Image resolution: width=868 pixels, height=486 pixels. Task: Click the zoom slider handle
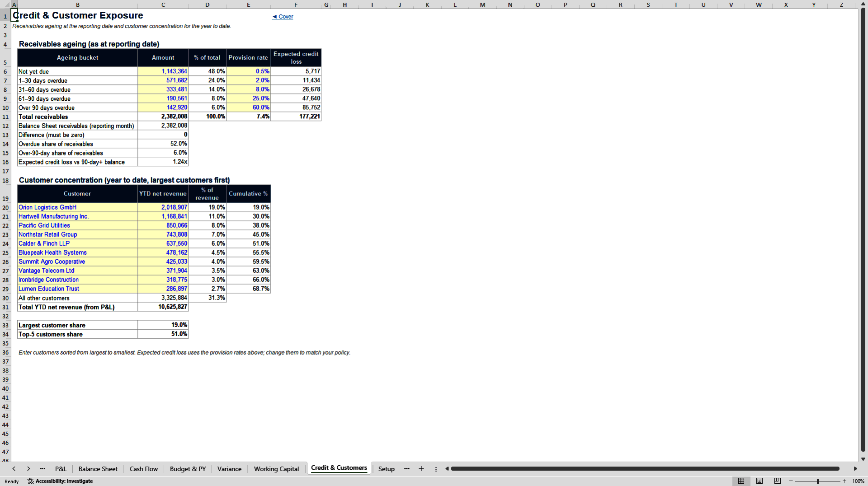[x=818, y=481]
